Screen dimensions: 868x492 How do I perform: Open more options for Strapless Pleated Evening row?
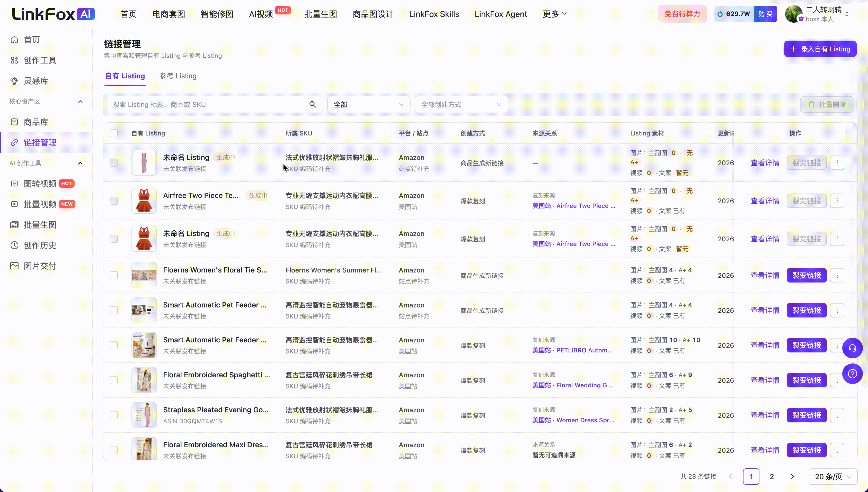pos(837,415)
